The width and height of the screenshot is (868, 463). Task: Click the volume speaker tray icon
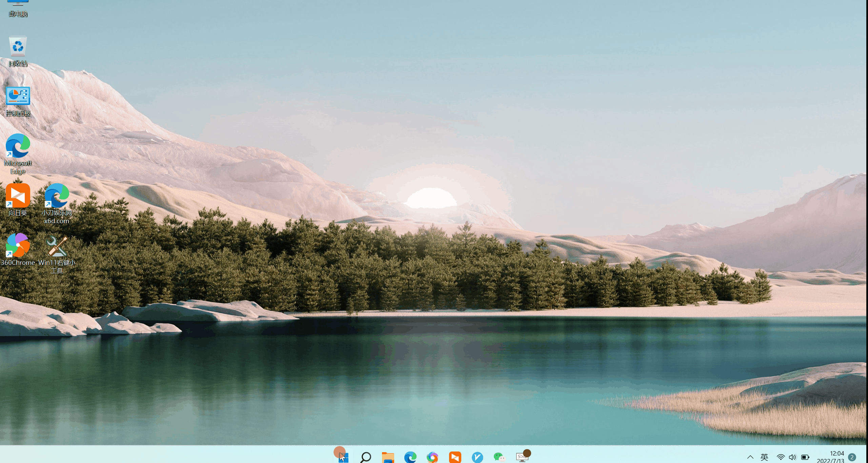(x=792, y=457)
